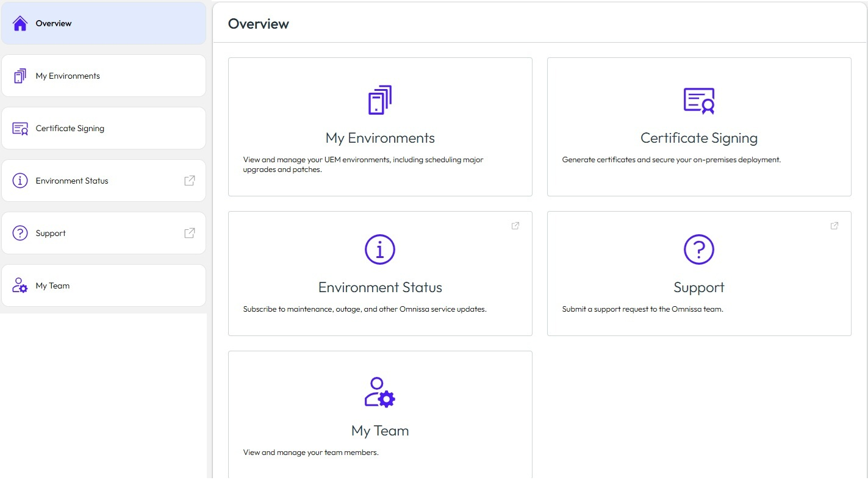Click "Generate certificates and secure" description text

point(671,160)
